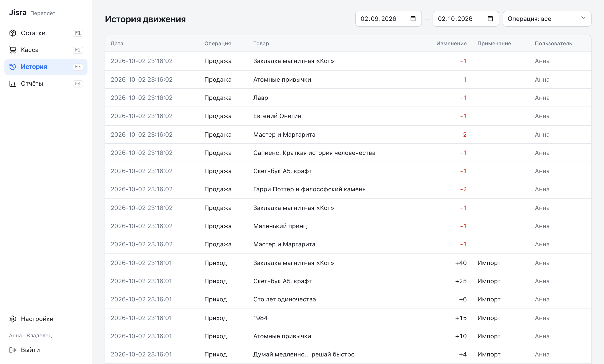604x364 pixels.
Task: Click the Касса shopping cart icon
Action: click(12, 50)
